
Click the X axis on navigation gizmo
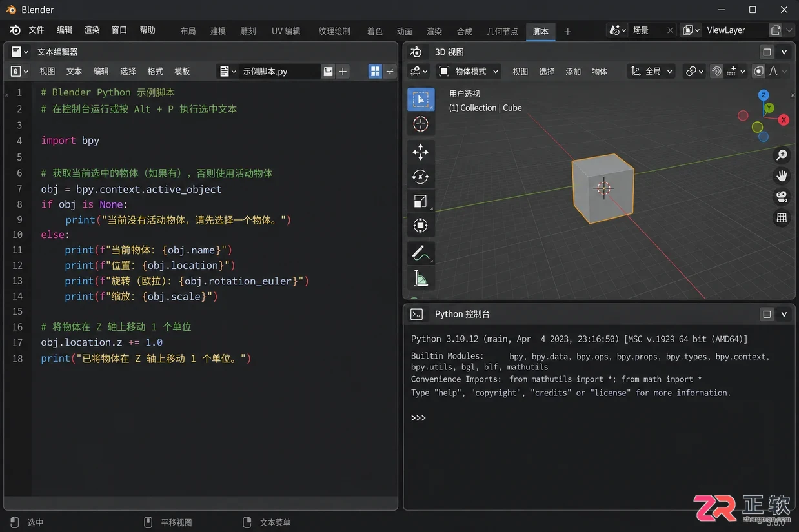[784, 120]
